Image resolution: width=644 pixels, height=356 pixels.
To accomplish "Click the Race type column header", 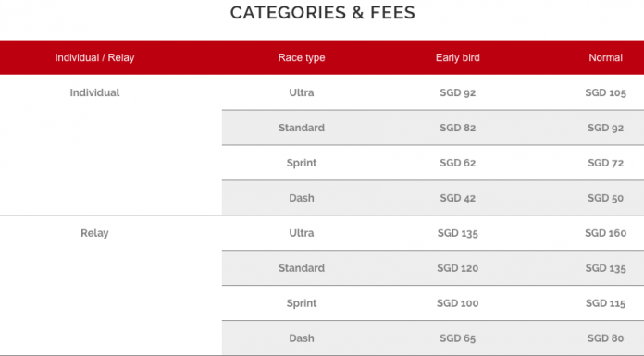I will [x=302, y=57].
